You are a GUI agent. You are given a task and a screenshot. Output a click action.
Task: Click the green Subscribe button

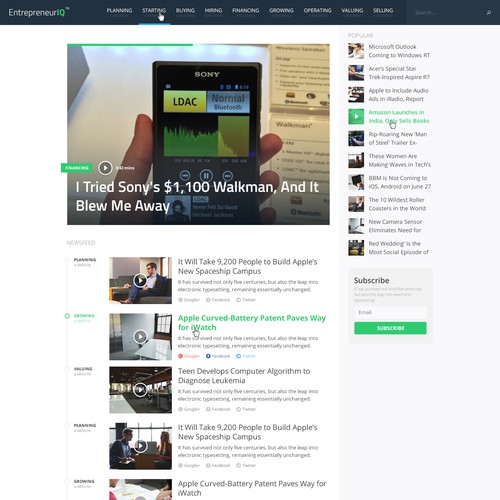[x=390, y=328]
